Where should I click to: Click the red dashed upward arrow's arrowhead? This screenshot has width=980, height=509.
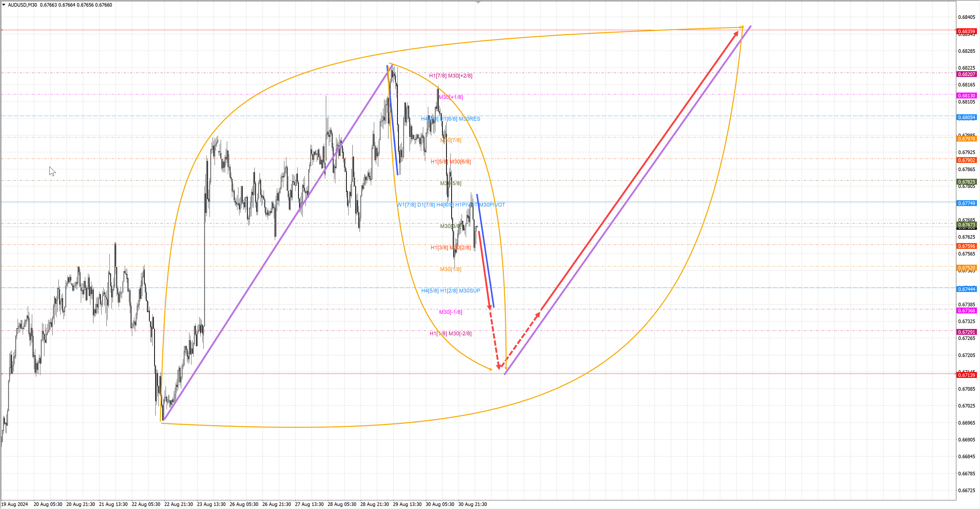[x=538, y=314]
